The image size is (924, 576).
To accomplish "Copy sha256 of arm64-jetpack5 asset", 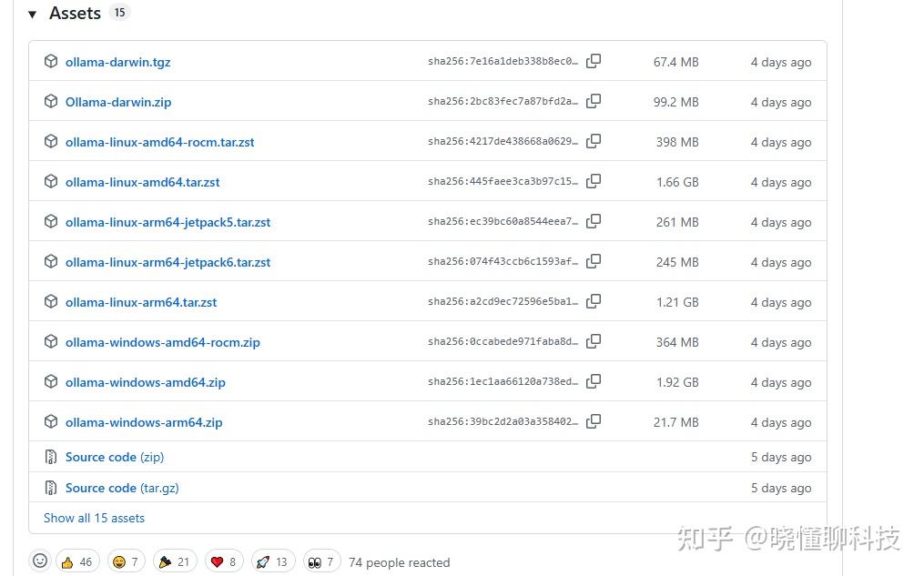I will [594, 221].
